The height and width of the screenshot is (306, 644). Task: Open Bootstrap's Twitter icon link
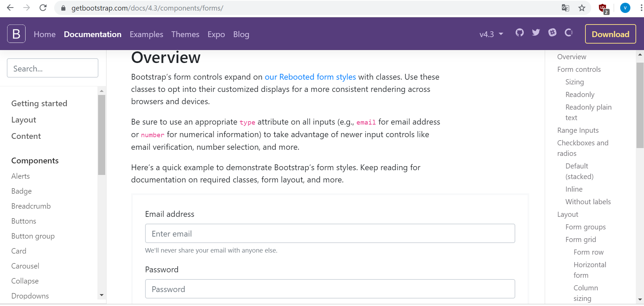tap(536, 33)
